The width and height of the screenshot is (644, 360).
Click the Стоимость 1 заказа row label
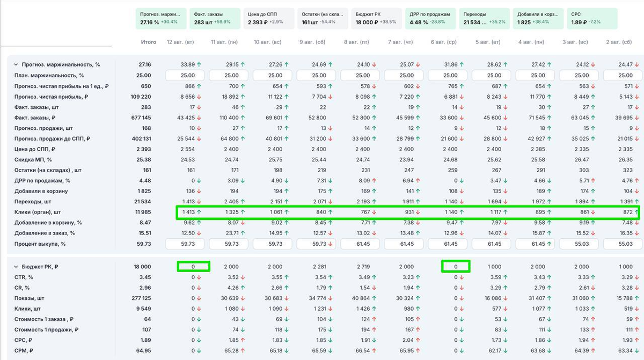43,319
